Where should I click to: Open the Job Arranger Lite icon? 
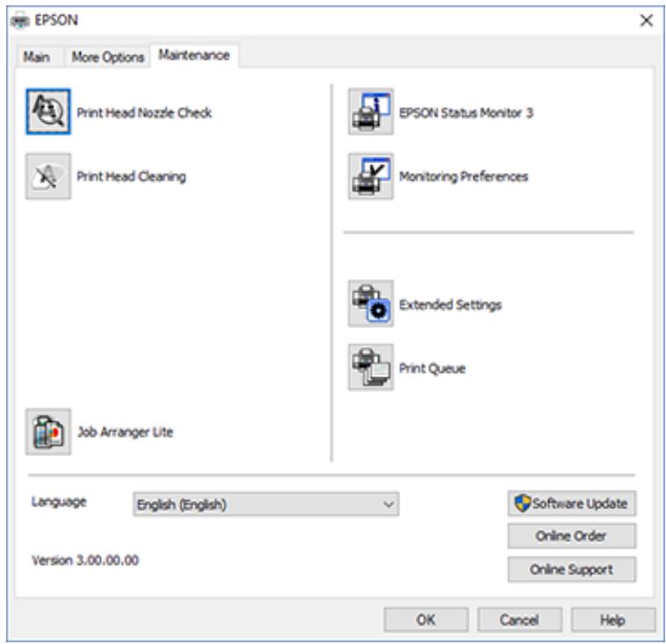pos(48,432)
